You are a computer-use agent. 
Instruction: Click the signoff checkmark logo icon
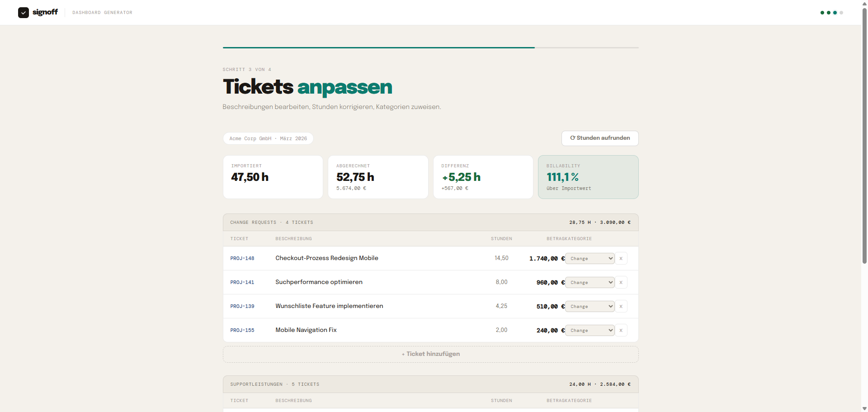click(x=24, y=12)
